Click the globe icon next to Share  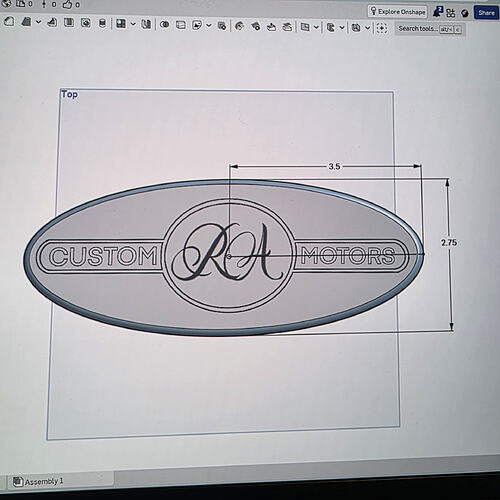point(465,13)
